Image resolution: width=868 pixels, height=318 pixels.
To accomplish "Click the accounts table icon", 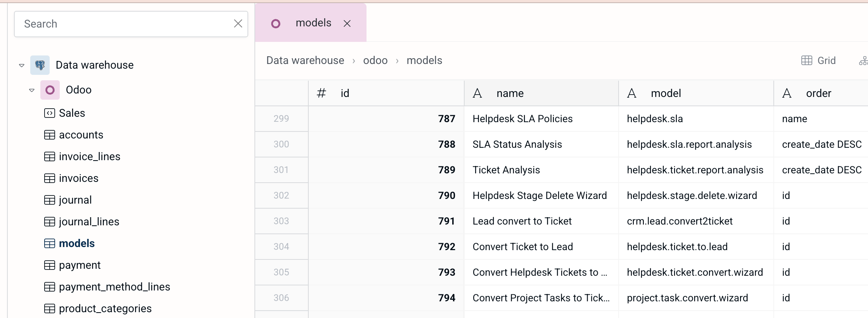I will point(50,135).
